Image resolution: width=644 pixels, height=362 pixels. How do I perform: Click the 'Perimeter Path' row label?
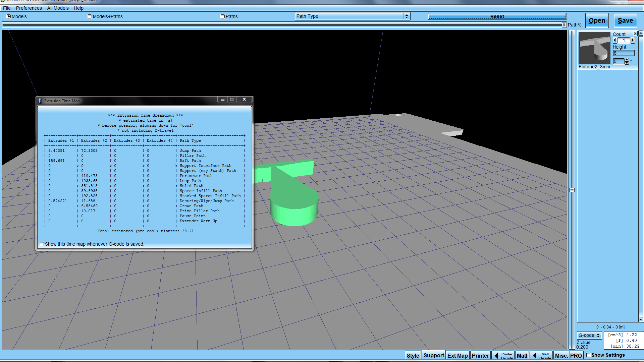196,176
